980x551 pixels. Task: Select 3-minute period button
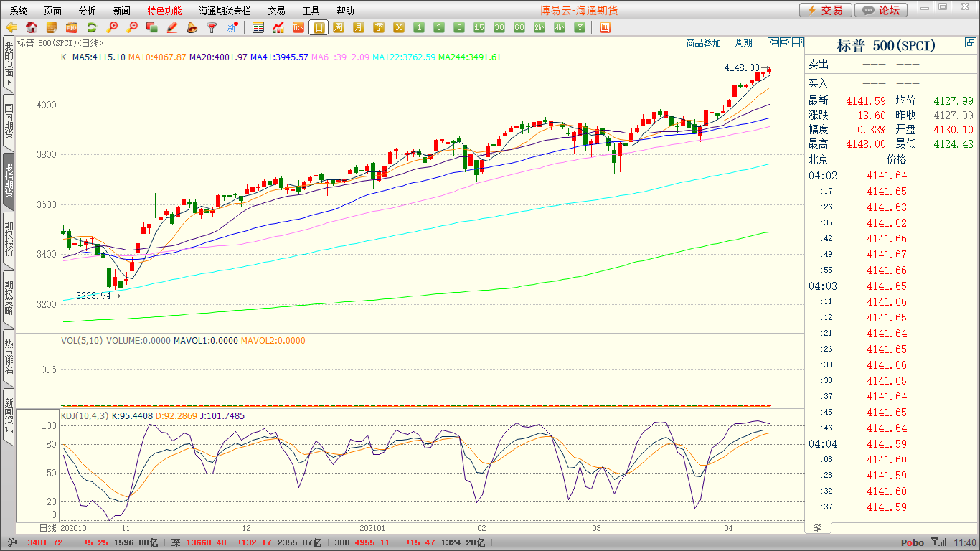(x=439, y=27)
